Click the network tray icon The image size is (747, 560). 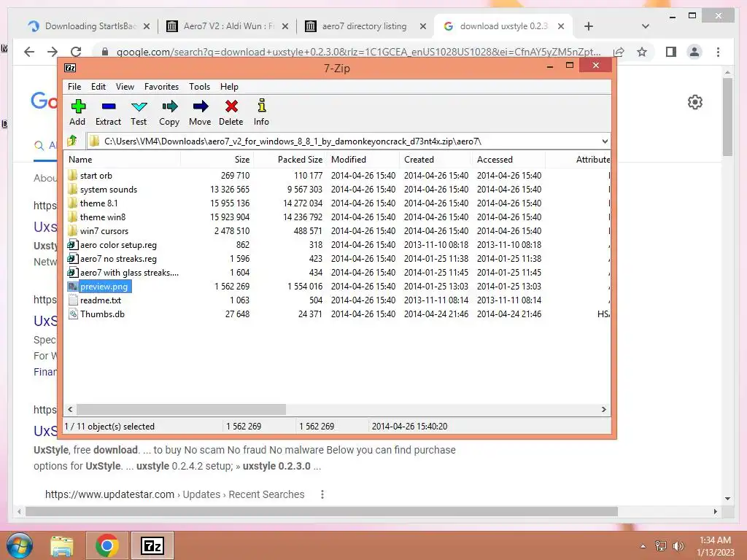(661, 545)
